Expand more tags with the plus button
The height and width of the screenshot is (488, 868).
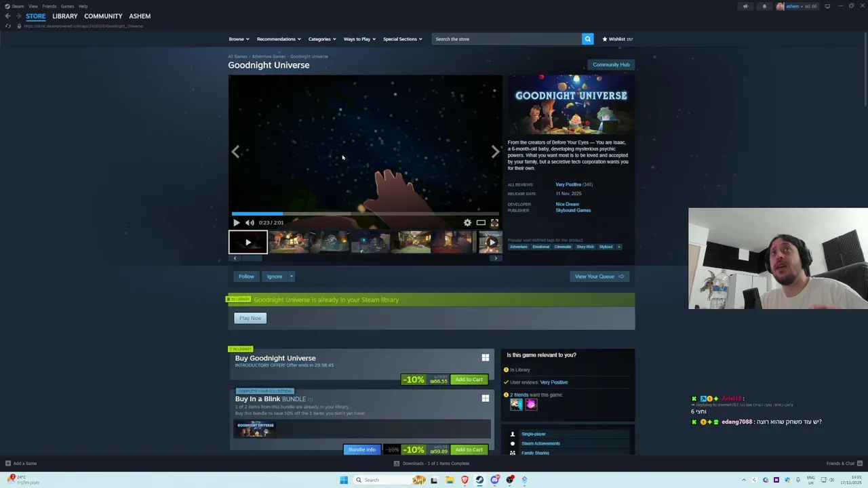pos(618,247)
